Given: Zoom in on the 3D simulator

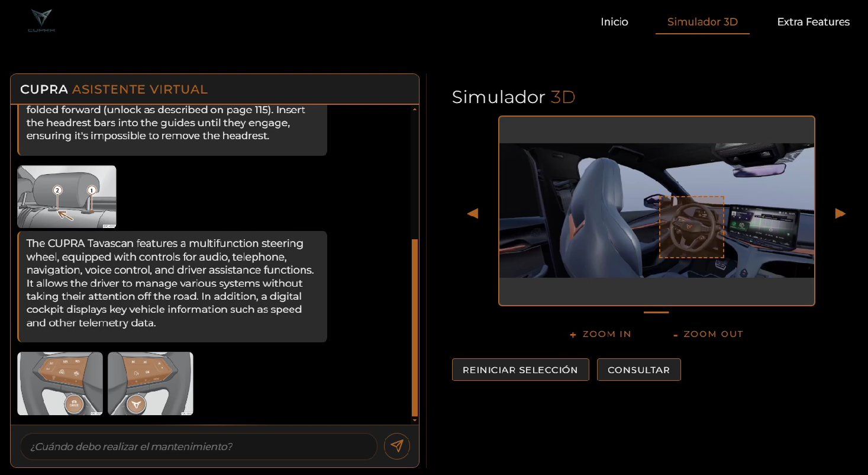Looking at the screenshot, I should 601,334.
